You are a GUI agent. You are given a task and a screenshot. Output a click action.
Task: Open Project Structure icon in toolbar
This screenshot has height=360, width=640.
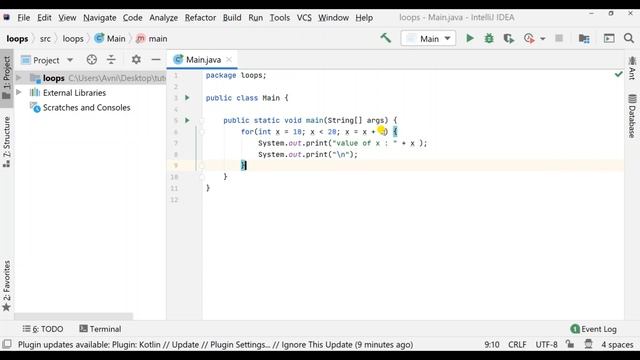click(x=584, y=38)
